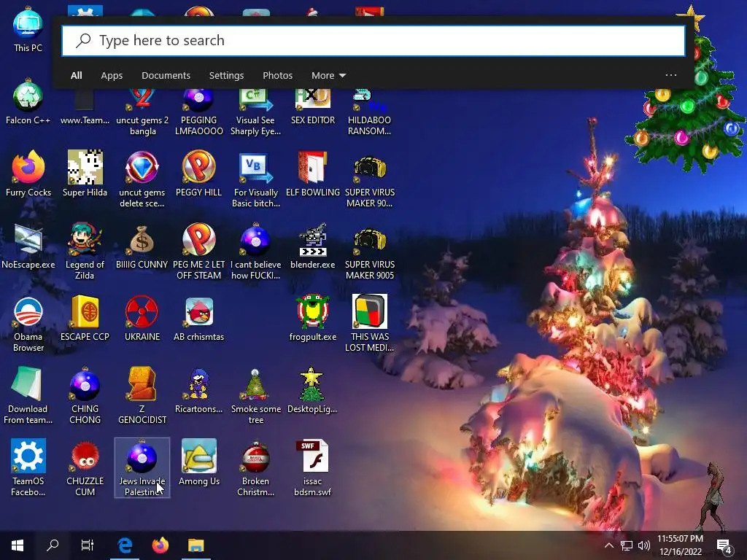Open File Explorer from the taskbar

(x=196, y=545)
